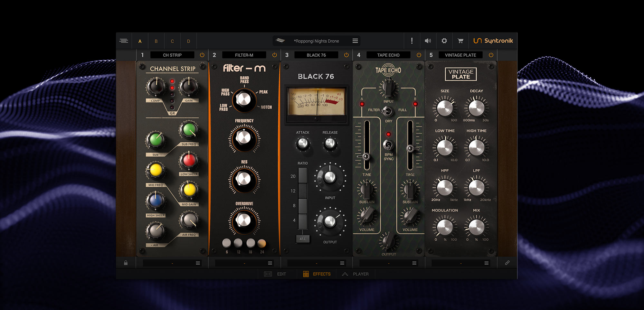The height and width of the screenshot is (310, 644).
Task: Click the speaker volume icon
Action: [x=428, y=41]
